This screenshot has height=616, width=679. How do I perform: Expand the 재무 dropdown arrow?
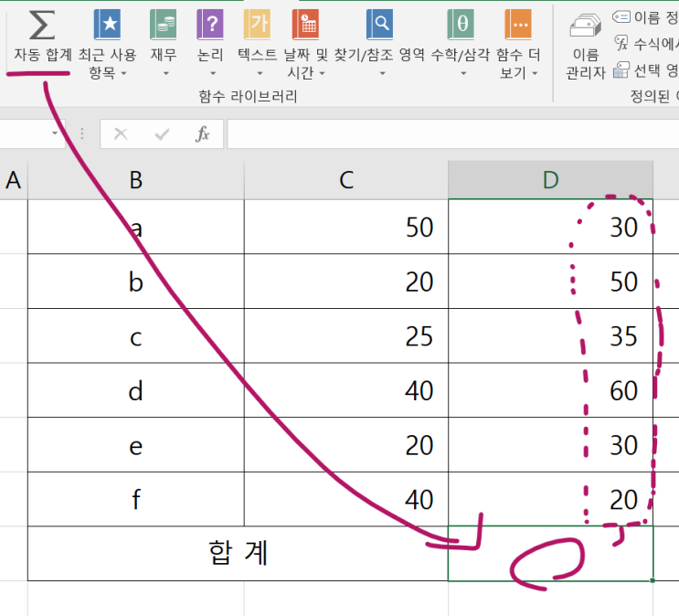(x=165, y=74)
